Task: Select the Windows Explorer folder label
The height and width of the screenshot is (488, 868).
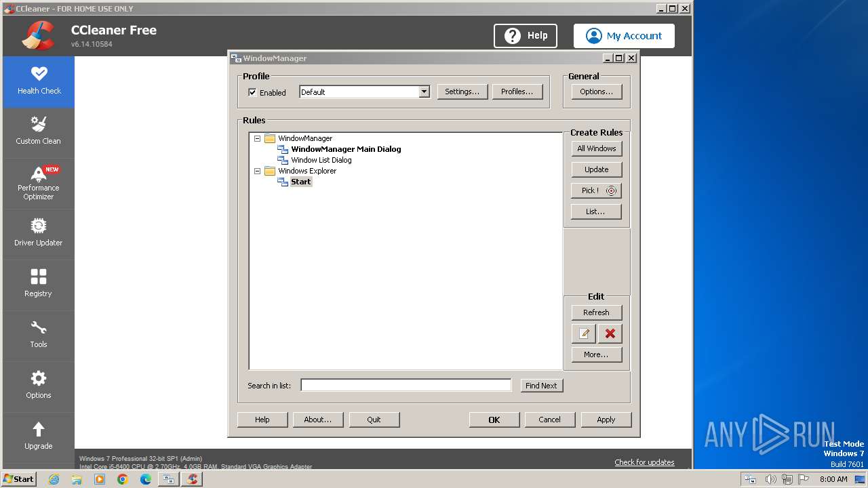Action: click(x=307, y=171)
